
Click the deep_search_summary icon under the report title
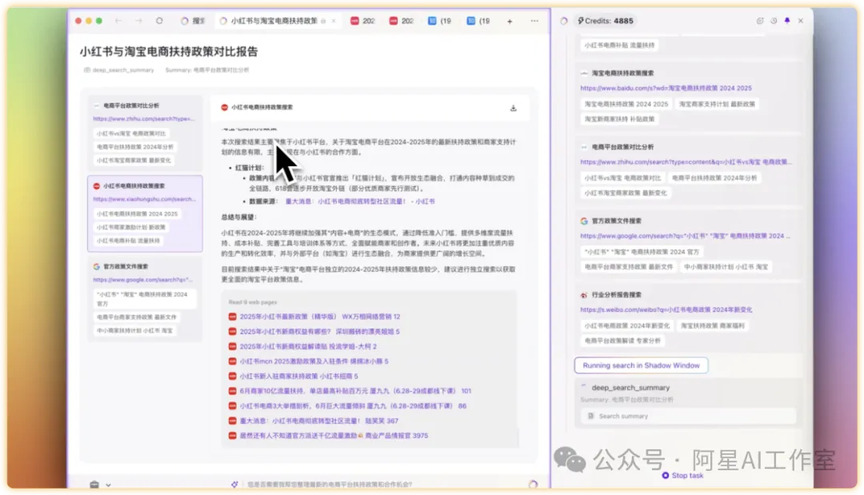click(87, 70)
